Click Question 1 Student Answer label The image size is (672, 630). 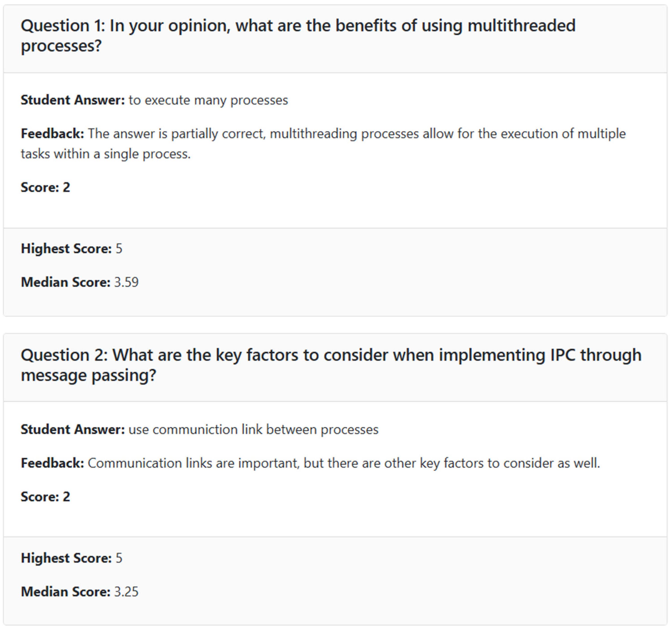(x=73, y=100)
